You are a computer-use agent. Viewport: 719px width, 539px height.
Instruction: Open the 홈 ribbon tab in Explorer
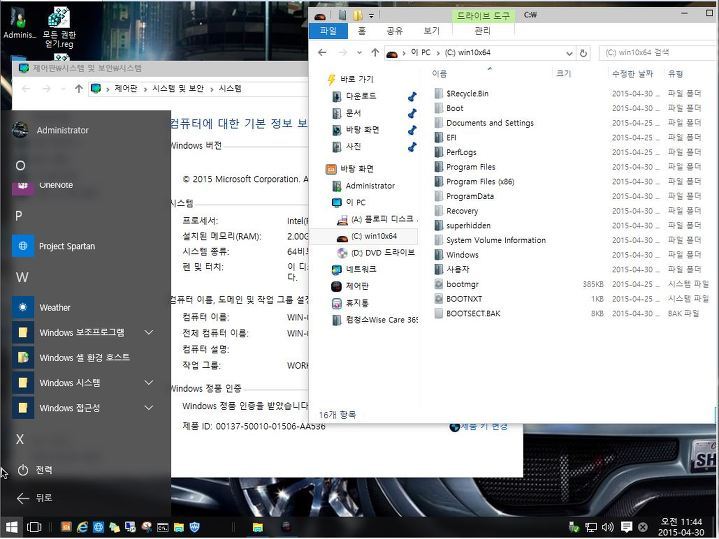362,31
